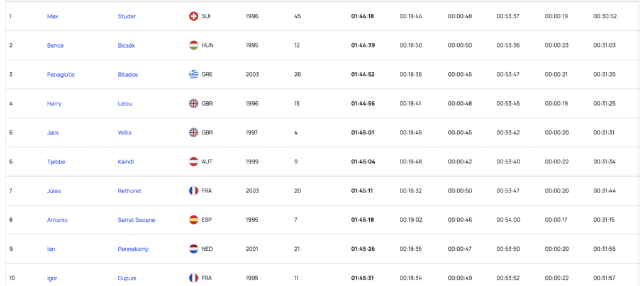Image resolution: width=644 pixels, height=286 pixels.
Task: Click Jules Rethoret's France flag icon
Action: pyautogui.click(x=194, y=191)
